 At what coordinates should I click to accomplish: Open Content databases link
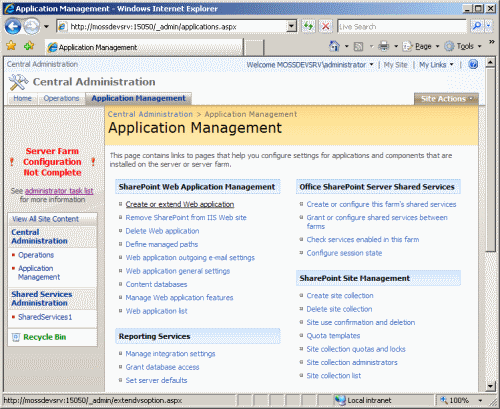[156, 284]
